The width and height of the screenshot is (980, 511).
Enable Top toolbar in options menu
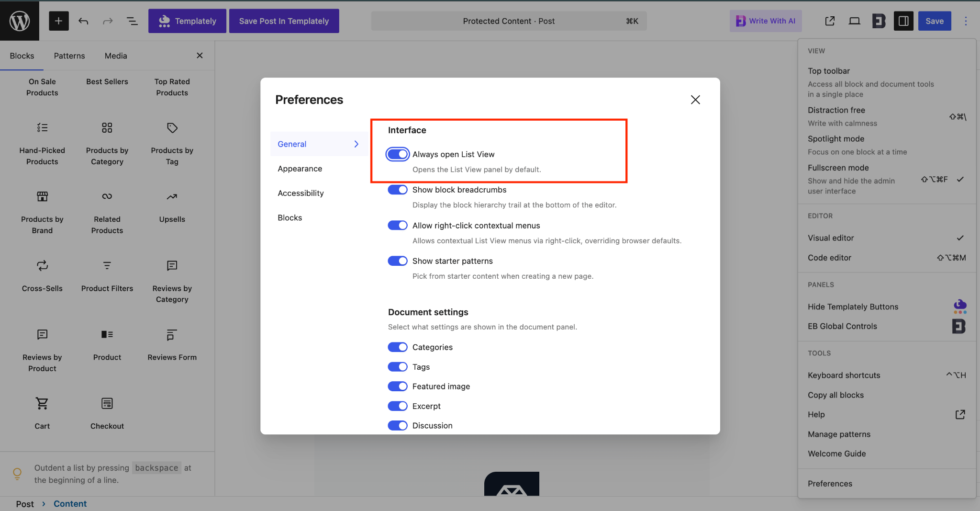click(887, 82)
